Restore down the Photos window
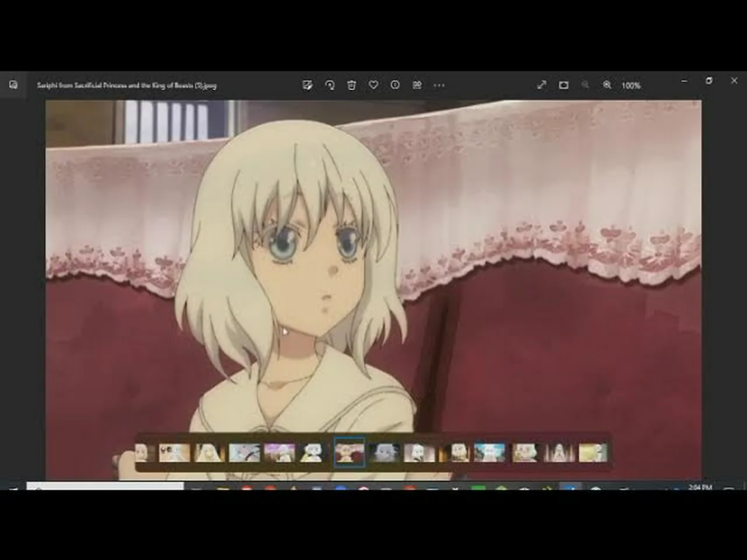 709,81
